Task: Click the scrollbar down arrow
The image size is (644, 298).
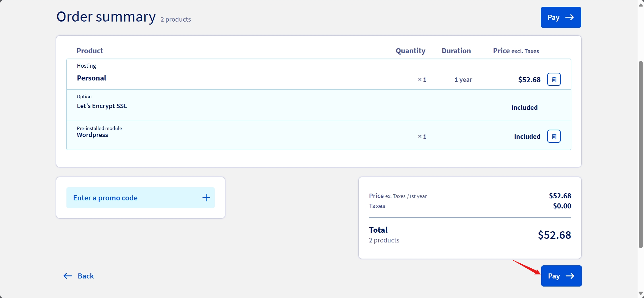Action: click(641, 294)
